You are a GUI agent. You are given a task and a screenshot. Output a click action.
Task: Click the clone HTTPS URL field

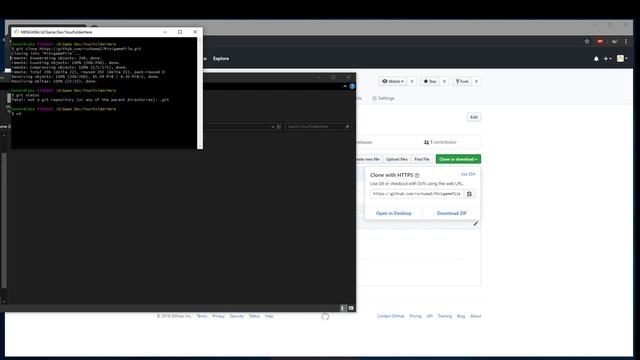417,194
